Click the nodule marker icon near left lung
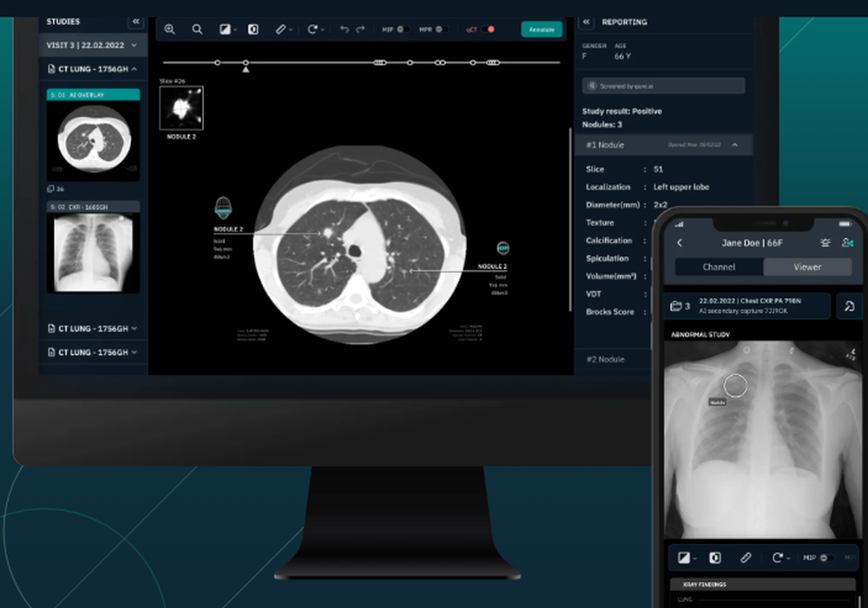Image resolution: width=868 pixels, height=608 pixels. (223, 208)
